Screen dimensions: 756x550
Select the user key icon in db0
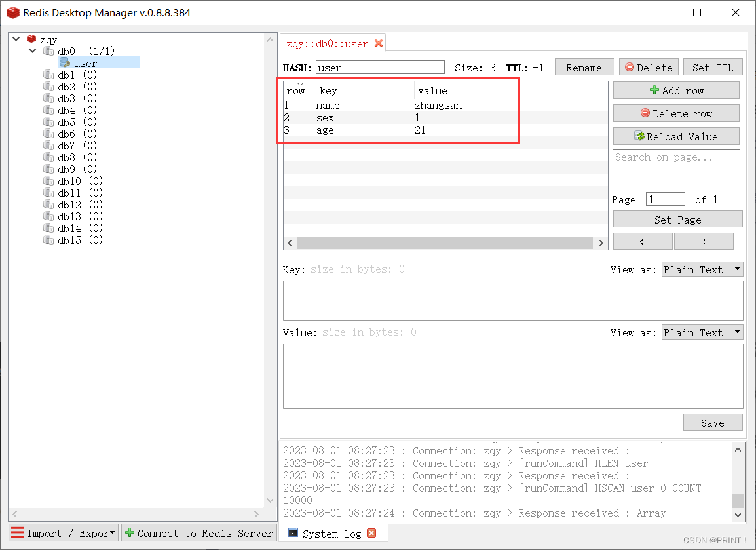66,62
